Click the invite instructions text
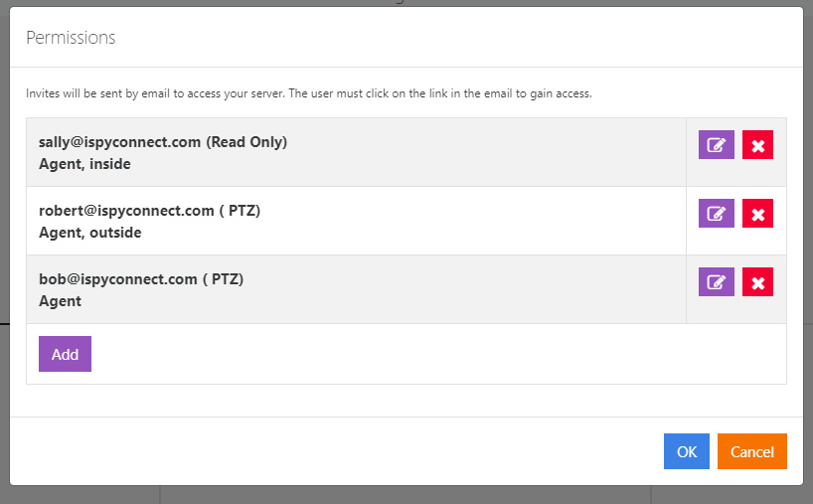This screenshot has height=504, width=813. [x=308, y=94]
